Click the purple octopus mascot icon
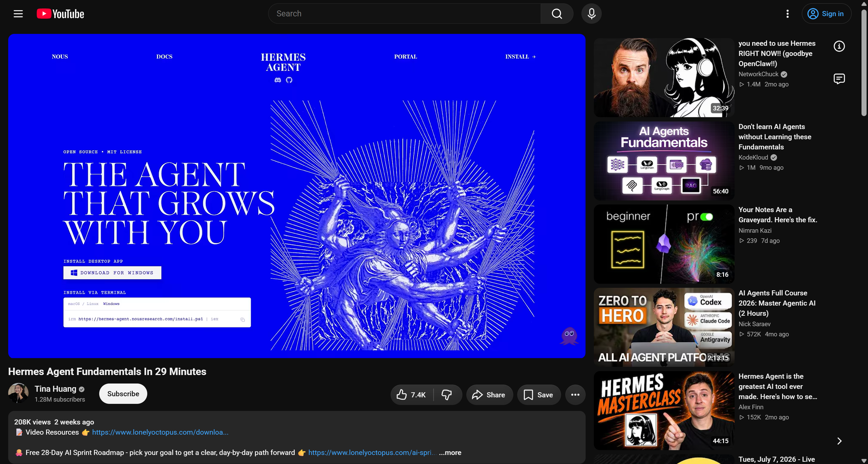This screenshot has width=868, height=464. coord(569,336)
